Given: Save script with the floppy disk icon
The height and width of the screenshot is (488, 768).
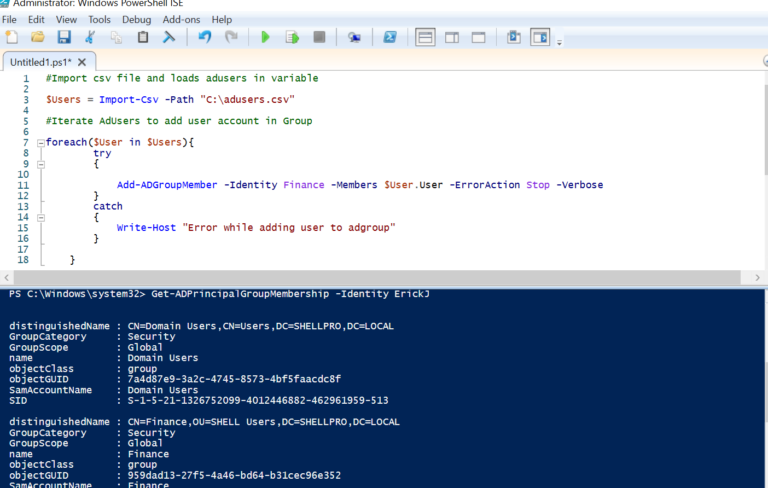Looking at the screenshot, I should [x=64, y=37].
